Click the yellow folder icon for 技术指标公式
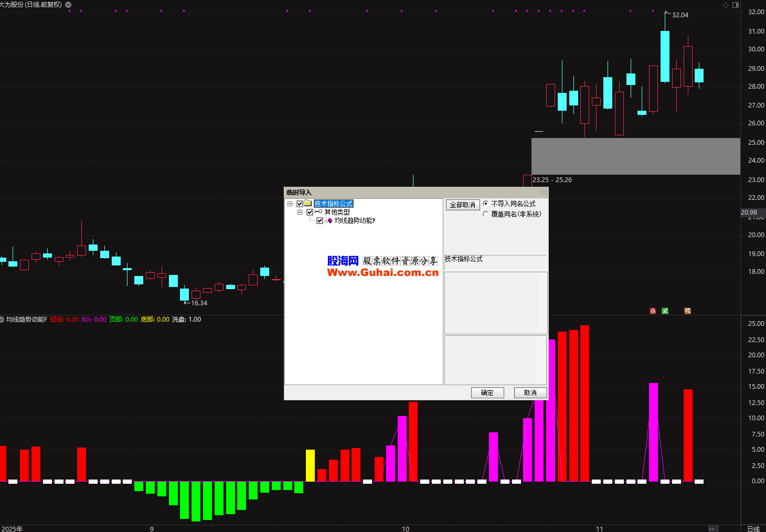 [x=308, y=204]
